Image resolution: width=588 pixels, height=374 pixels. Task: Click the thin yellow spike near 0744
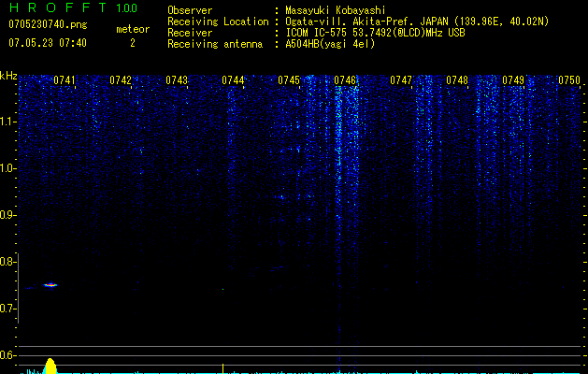point(223,368)
